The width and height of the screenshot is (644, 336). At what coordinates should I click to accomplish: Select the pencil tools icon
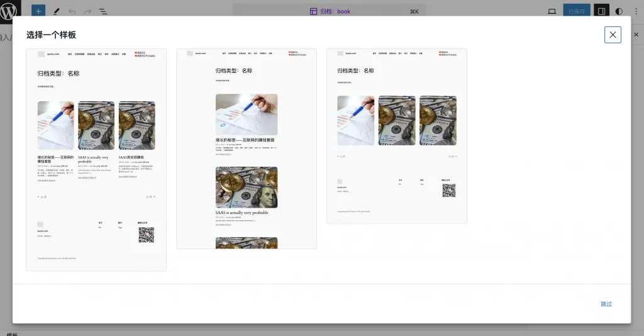click(56, 11)
